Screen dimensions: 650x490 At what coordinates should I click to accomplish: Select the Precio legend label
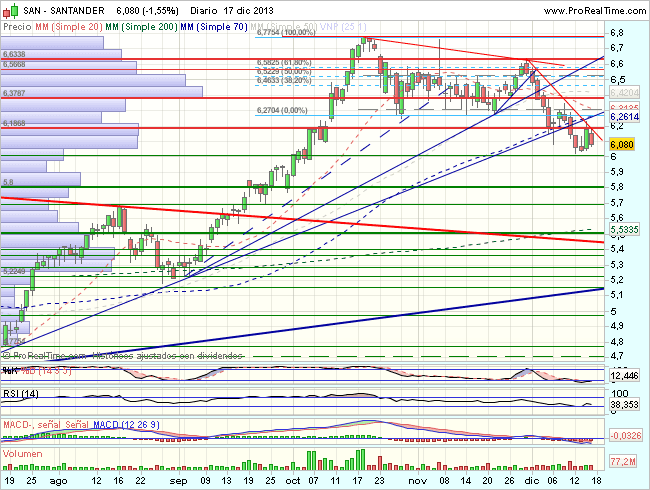tap(17, 27)
